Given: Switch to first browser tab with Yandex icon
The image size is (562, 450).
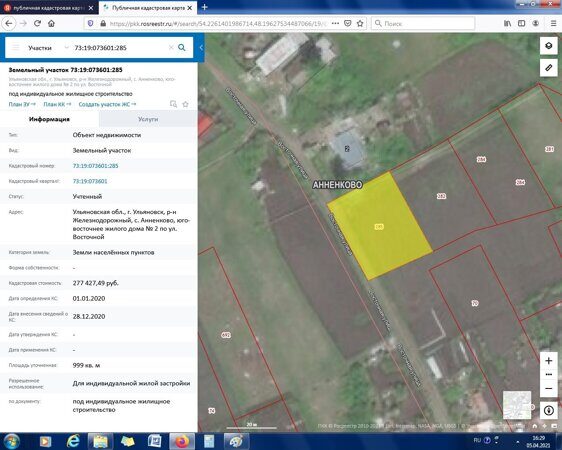Looking at the screenshot, I should click(48, 8).
